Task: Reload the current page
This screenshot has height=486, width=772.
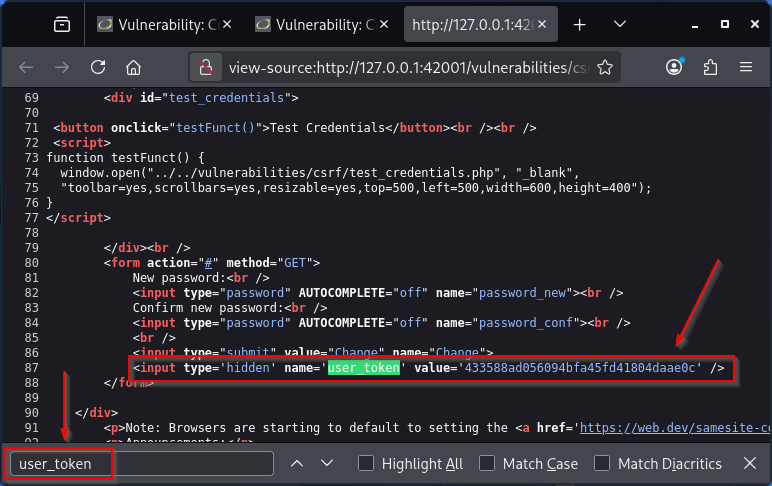Action: 98,67
